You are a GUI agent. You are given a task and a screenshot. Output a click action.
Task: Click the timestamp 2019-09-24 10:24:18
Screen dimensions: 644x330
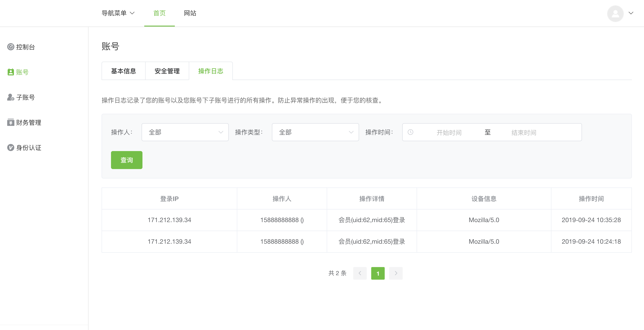coord(591,241)
